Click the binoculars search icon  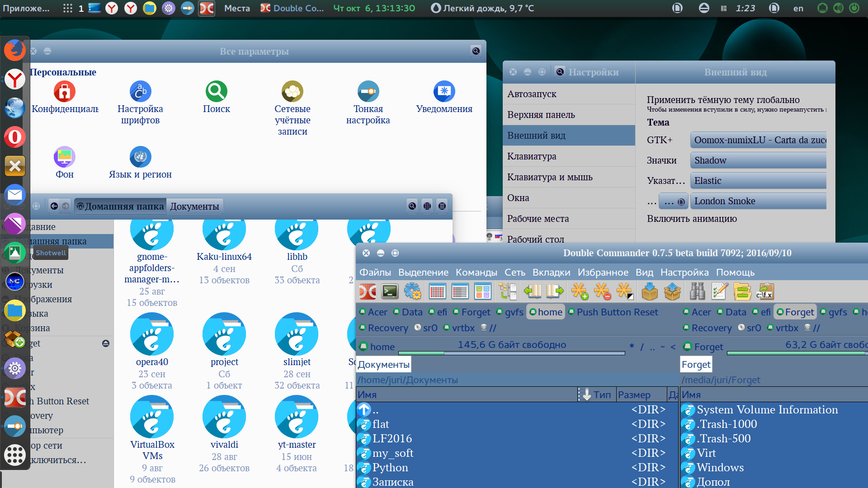tap(697, 291)
